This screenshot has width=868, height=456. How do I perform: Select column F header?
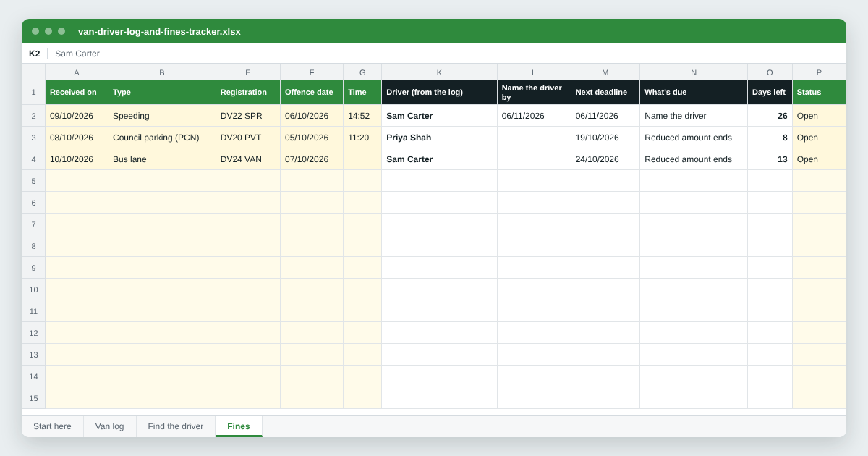coord(312,72)
